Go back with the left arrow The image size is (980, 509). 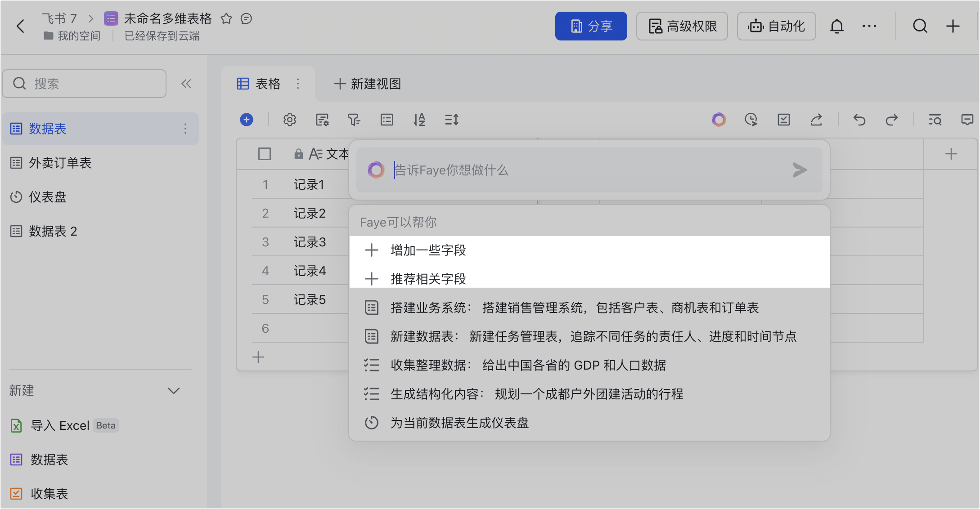click(20, 26)
